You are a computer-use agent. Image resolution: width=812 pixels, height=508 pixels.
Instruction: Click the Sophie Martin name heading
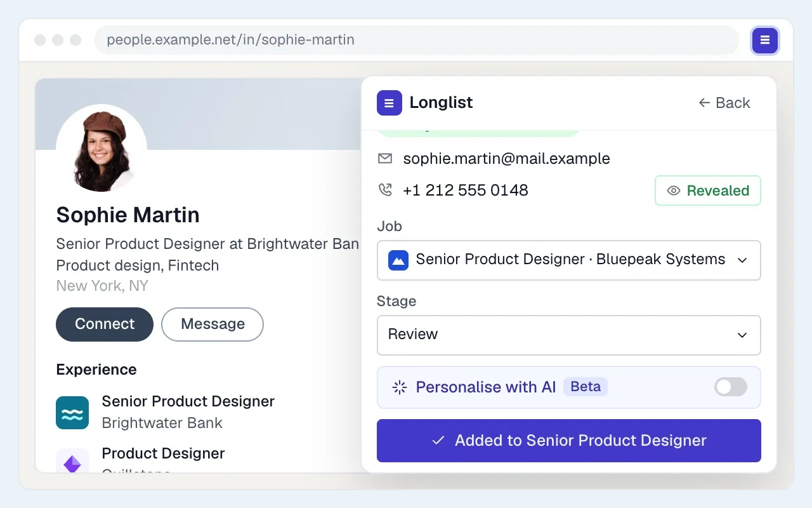click(x=128, y=215)
